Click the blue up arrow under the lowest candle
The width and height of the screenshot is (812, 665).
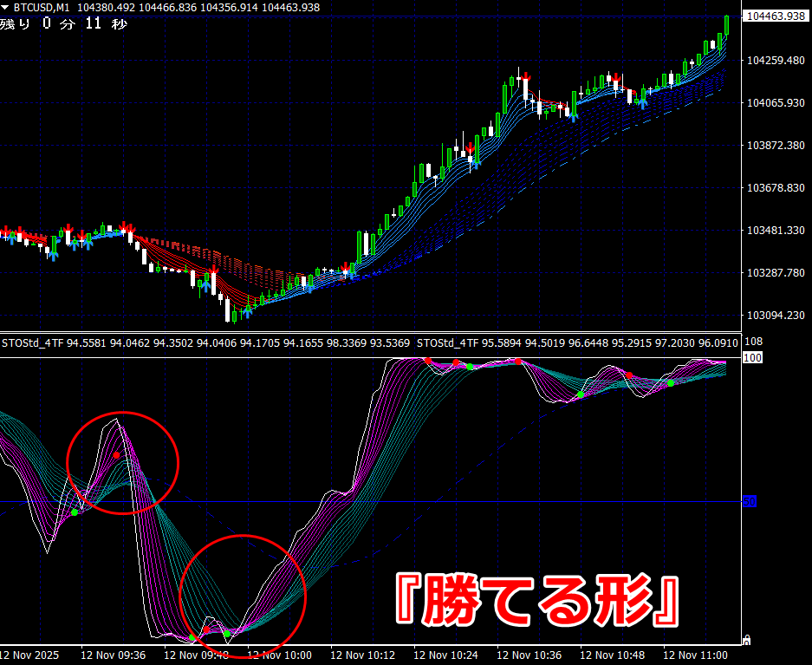[247, 310]
